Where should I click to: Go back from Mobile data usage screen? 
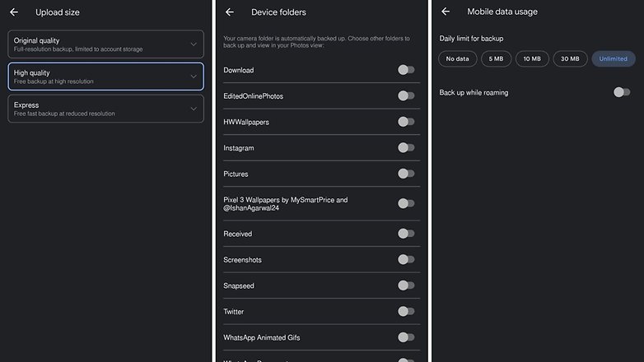[x=446, y=12]
